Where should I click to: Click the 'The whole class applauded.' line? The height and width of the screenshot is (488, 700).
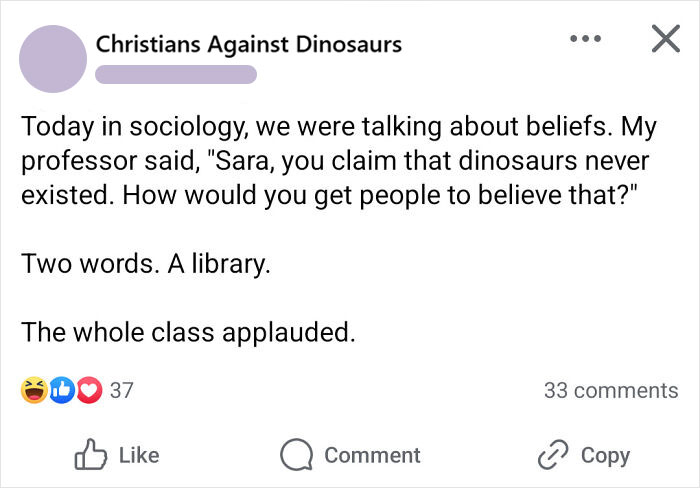point(188,332)
